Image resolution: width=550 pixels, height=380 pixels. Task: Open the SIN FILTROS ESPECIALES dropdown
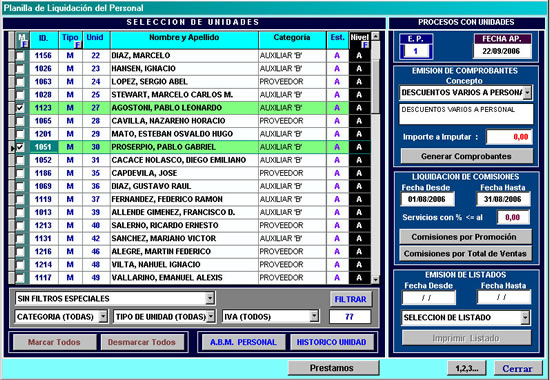point(210,299)
